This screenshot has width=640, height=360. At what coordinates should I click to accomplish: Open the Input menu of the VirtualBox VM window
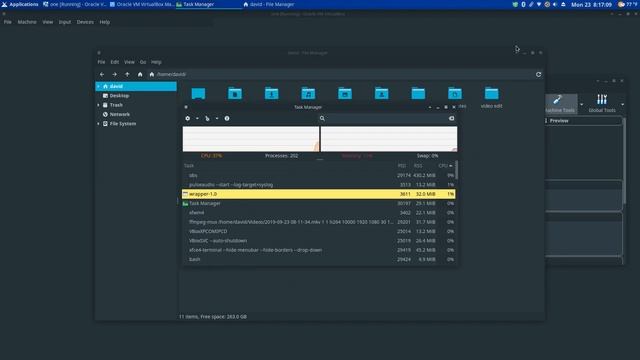(x=65, y=22)
